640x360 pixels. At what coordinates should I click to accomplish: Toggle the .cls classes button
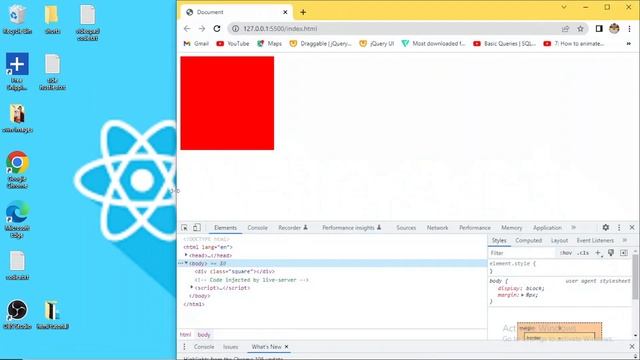(x=583, y=253)
